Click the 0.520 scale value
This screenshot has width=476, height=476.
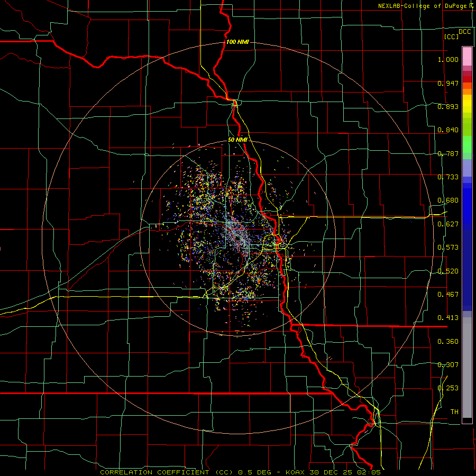[x=448, y=271]
